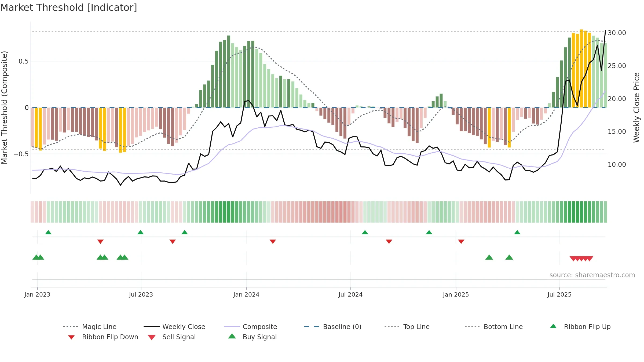This screenshot has height=362, width=644.
Task: Click the last Buy Signal marker before Jul 2025
Action: pyautogui.click(x=509, y=257)
